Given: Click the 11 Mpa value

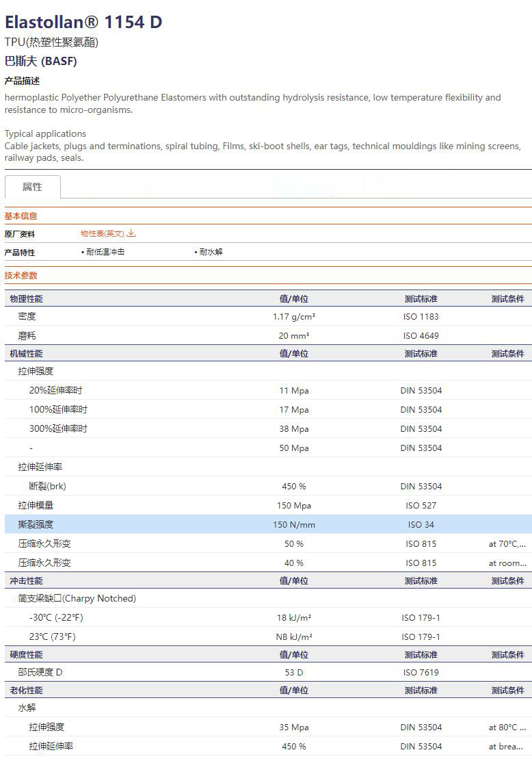Looking at the screenshot, I should pos(294,390).
